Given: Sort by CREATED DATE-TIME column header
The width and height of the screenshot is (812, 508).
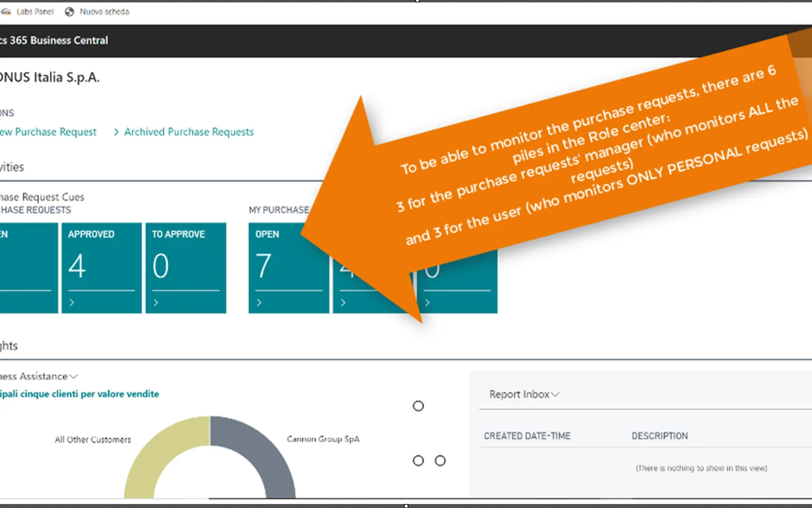Looking at the screenshot, I should (527, 436).
